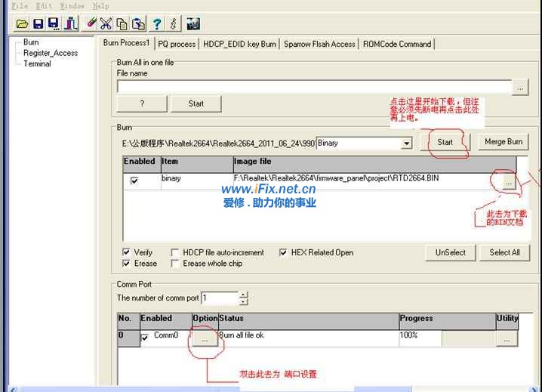Viewport: 542px width, 392px height.
Task: Click the Cut scissors toolbar icon
Action: (x=106, y=24)
